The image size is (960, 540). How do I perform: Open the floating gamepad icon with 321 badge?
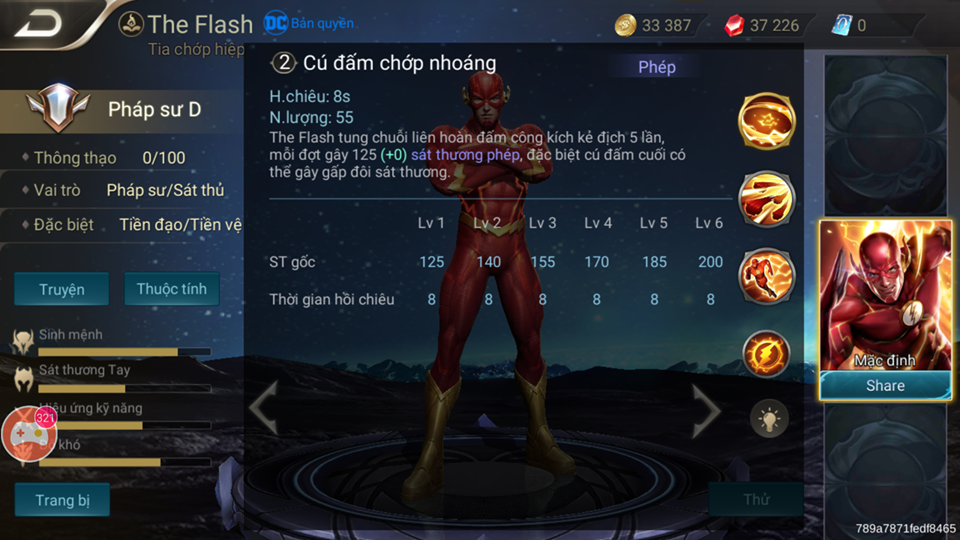(28, 433)
